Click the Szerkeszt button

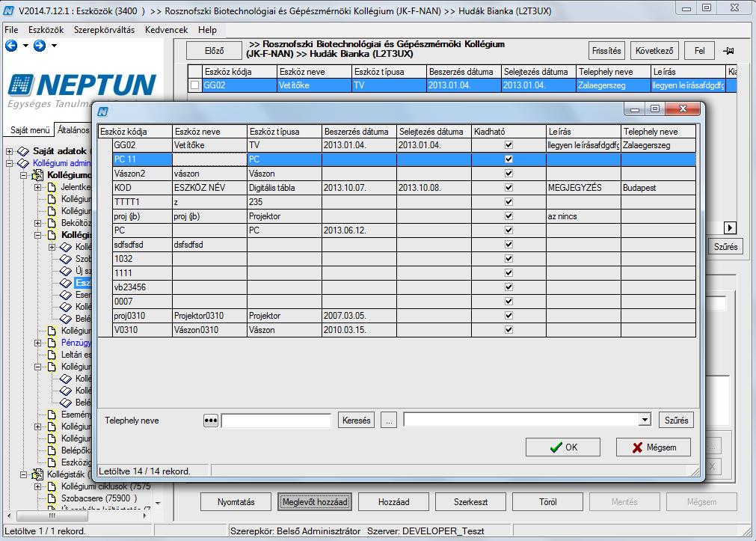click(470, 502)
